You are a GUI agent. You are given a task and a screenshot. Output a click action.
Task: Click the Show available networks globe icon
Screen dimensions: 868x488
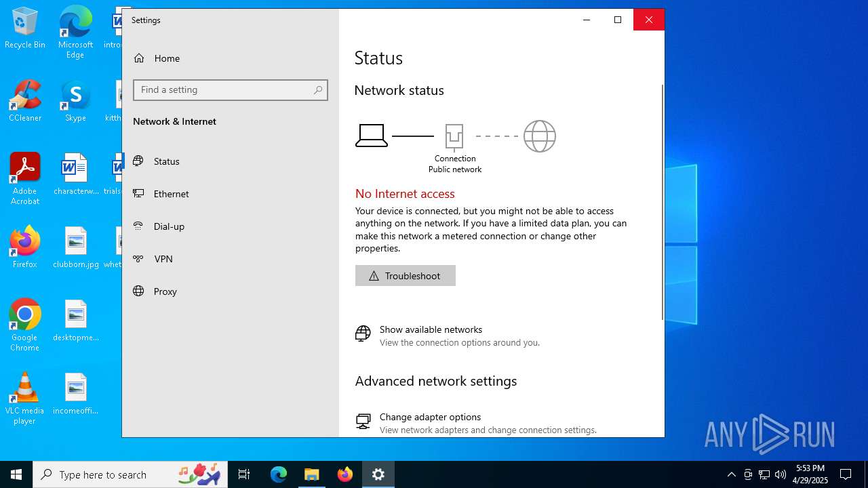click(x=363, y=333)
